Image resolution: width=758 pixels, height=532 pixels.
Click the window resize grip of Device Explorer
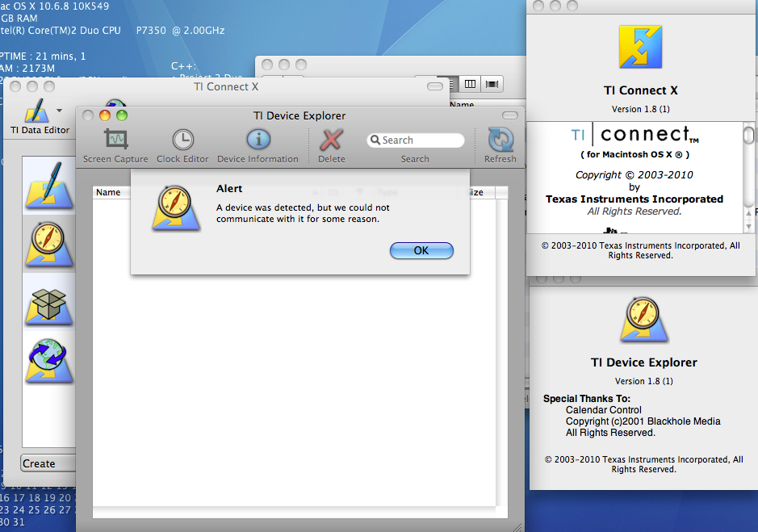[517, 527]
